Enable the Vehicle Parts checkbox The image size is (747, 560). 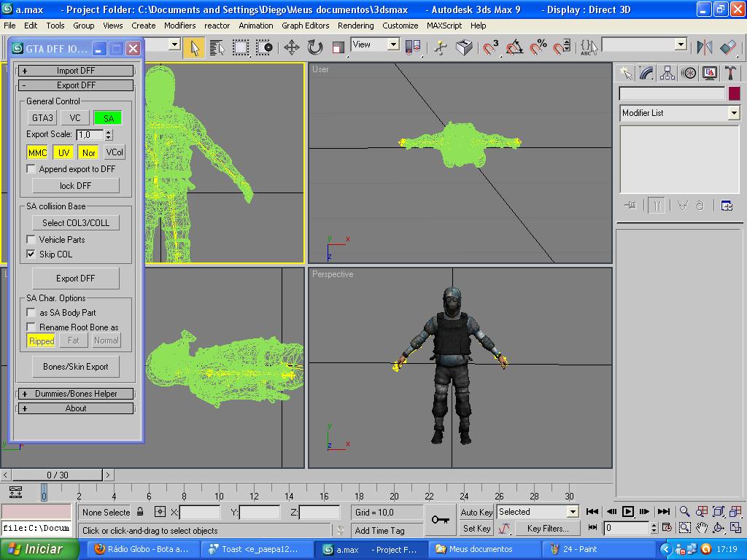click(x=31, y=240)
